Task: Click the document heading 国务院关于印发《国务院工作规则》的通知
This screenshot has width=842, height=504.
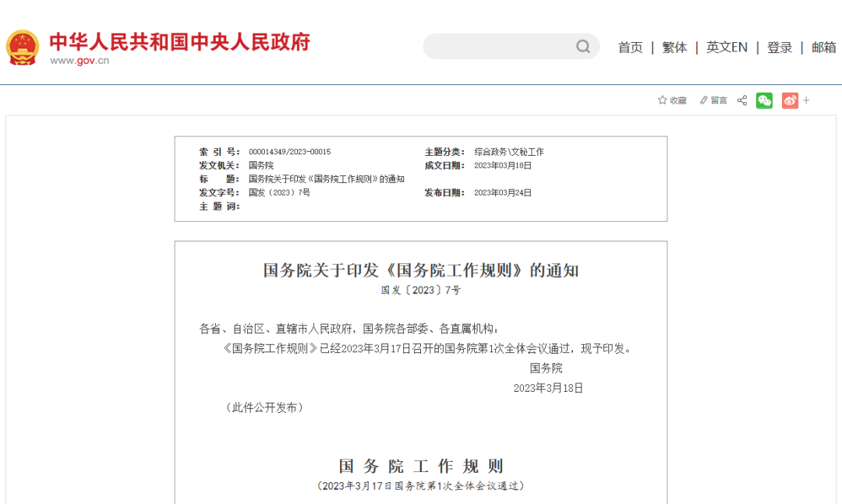Action: coord(421,270)
